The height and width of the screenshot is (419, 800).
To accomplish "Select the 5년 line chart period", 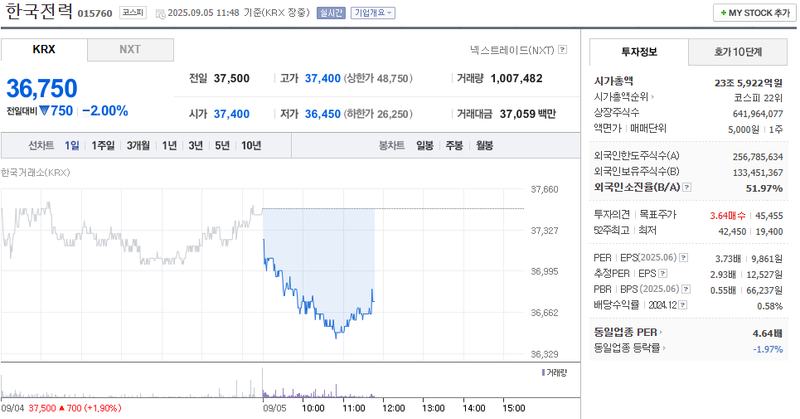I will [x=222, y=146].
